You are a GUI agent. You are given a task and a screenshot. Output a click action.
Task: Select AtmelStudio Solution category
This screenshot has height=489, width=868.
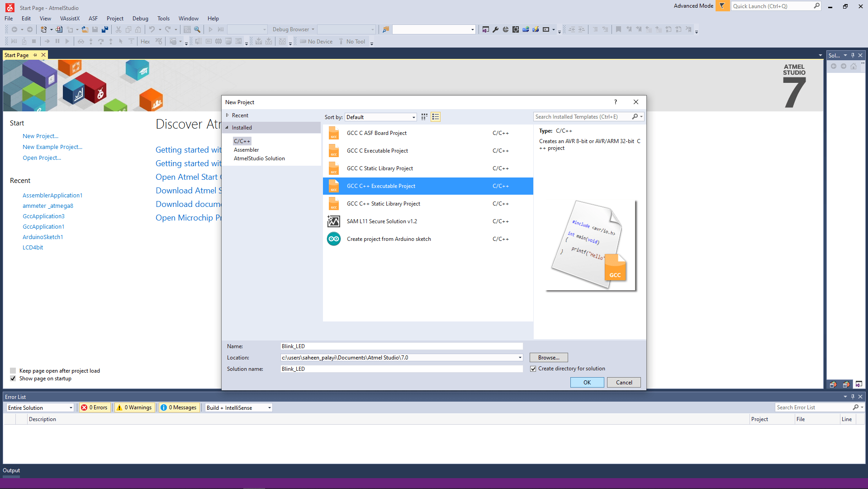(x=259, y=158)
